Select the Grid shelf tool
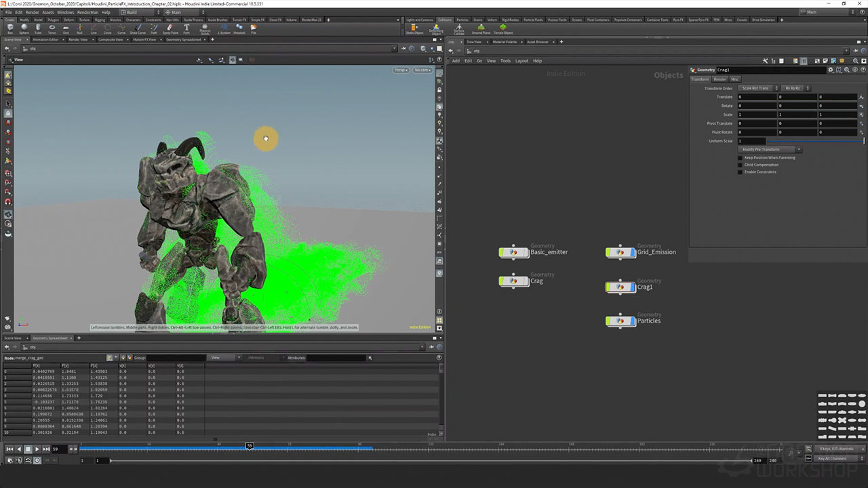Viewport: 868px width, 488px height. (x=66, y=28)
